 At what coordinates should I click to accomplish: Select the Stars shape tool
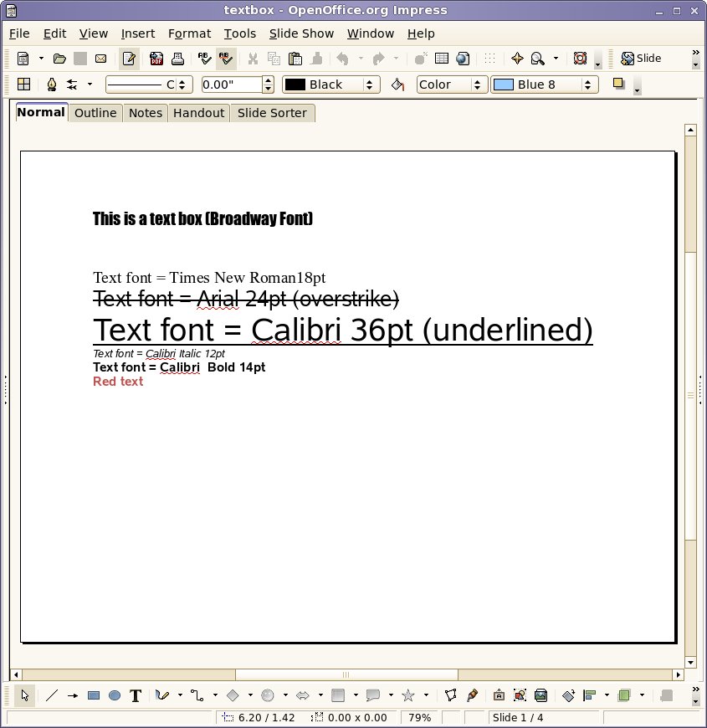pos(408,695)
